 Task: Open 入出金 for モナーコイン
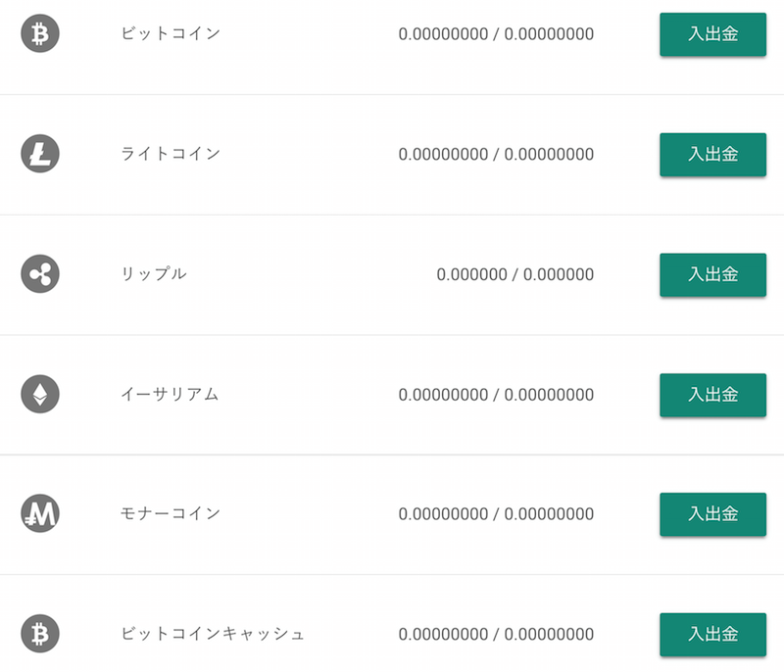[x=713, y=514]
